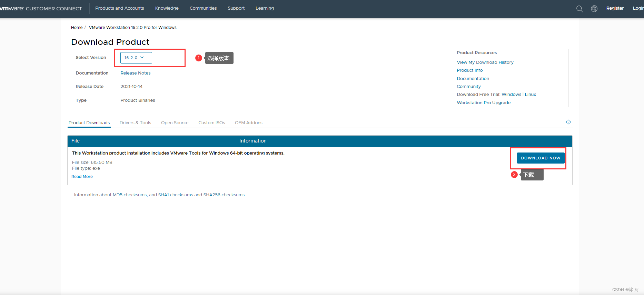644x295 pixels.
Task: Click File type: exe text
Action: pos(86,168)
